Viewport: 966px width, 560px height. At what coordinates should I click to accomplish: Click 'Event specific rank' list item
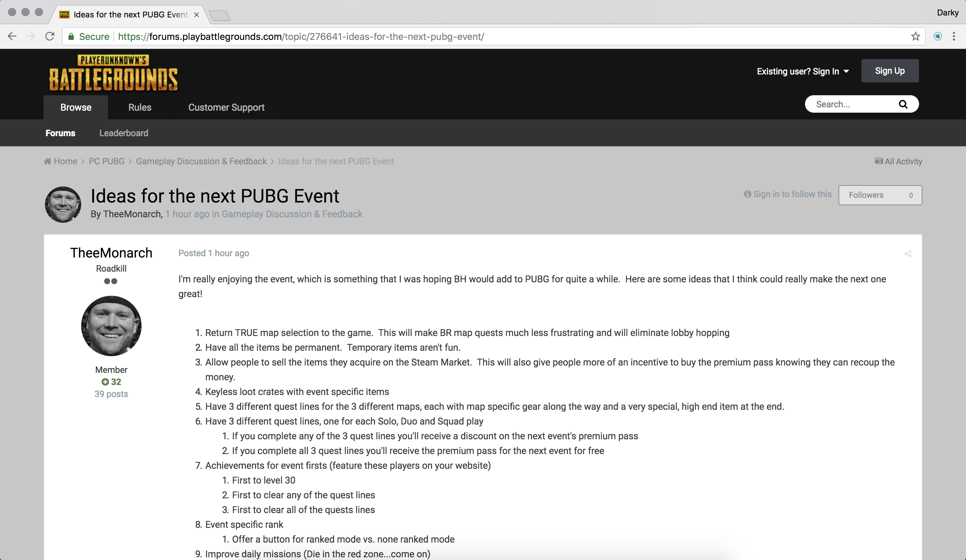click(244, 524)
